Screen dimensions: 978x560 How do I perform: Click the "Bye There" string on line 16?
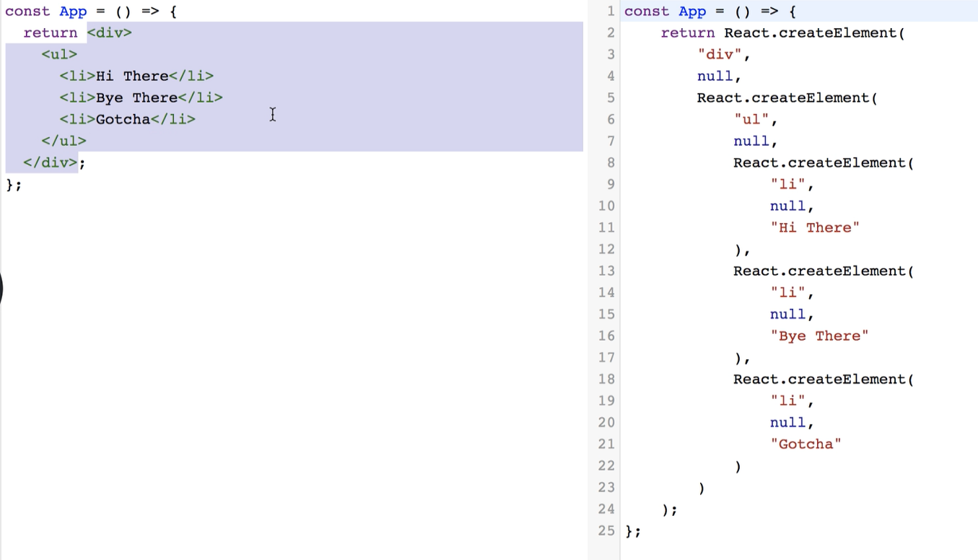[819, 336]
